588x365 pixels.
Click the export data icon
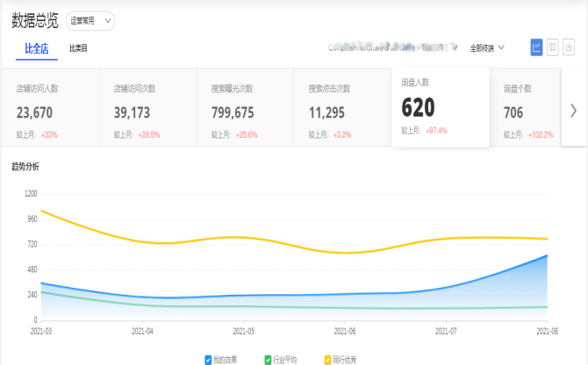point(570,47)
